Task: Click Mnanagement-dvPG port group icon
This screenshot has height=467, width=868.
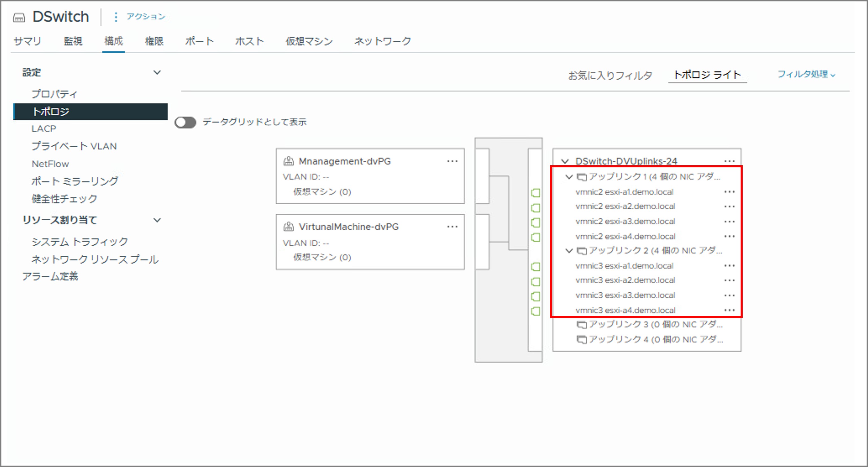Action: [x=288, y=161]
